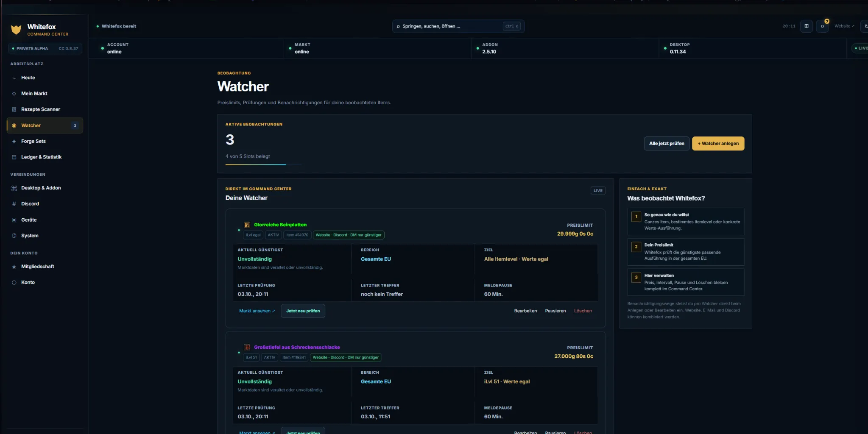Open Rezepte Scanner in the sidebar

(x=45, y=109)
